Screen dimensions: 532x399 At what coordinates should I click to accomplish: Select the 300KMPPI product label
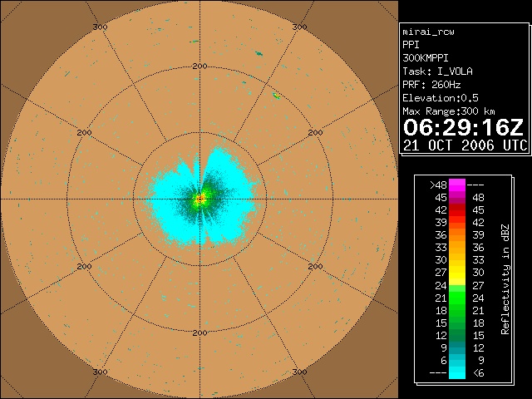[x=425, y=58]
